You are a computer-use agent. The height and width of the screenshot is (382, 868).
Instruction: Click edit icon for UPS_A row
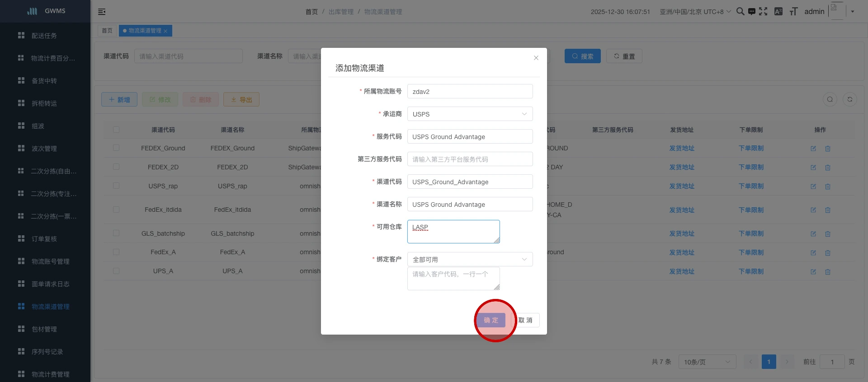813,272
